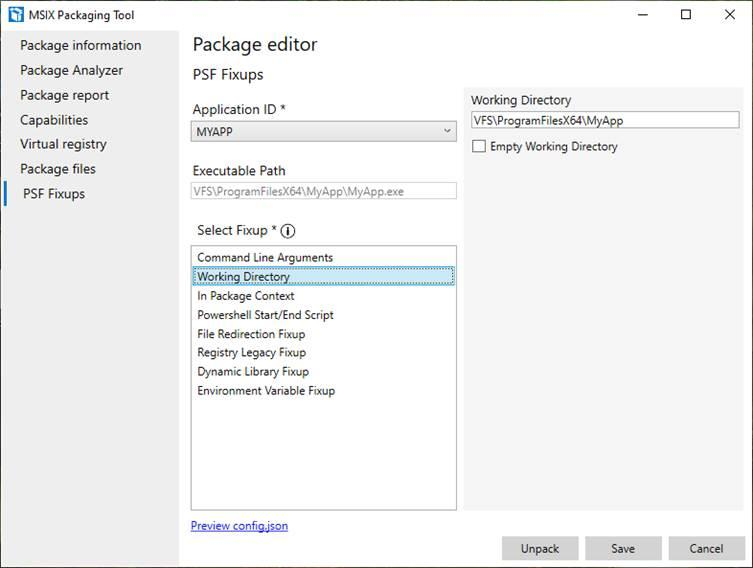Click the MSIX Packaging Tool app icon

tap(16, 15)
